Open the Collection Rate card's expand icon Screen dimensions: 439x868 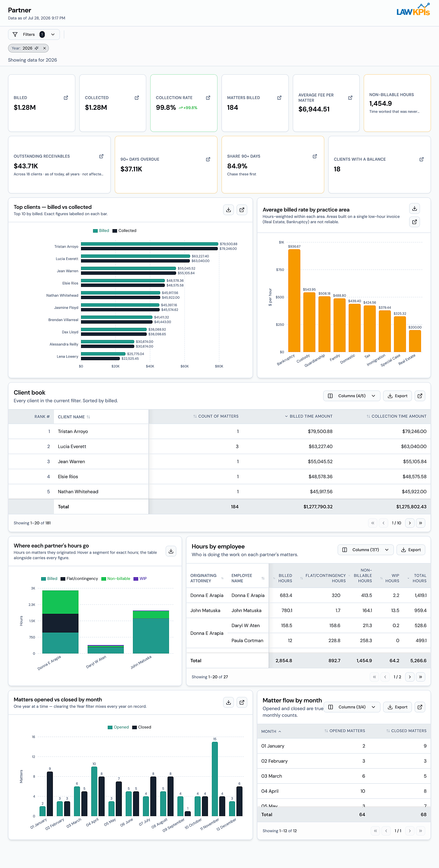pyautogui.click(x=208, y=98)
